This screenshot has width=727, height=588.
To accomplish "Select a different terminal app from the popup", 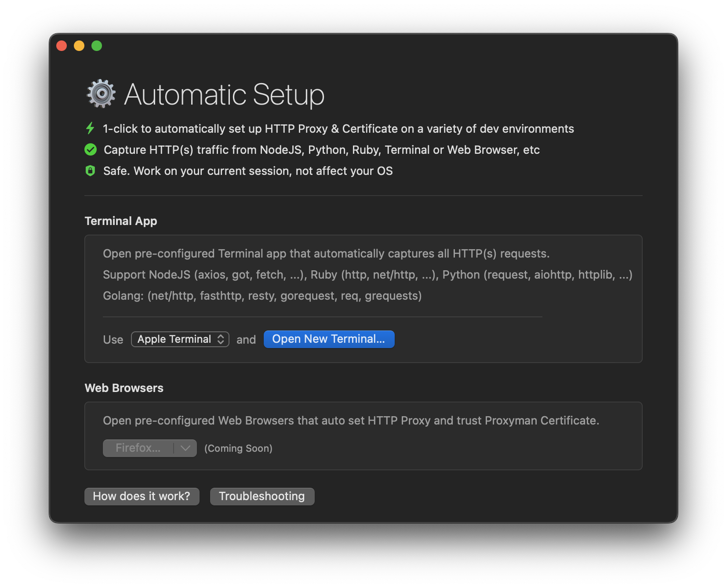I will [x=180, y=339].
